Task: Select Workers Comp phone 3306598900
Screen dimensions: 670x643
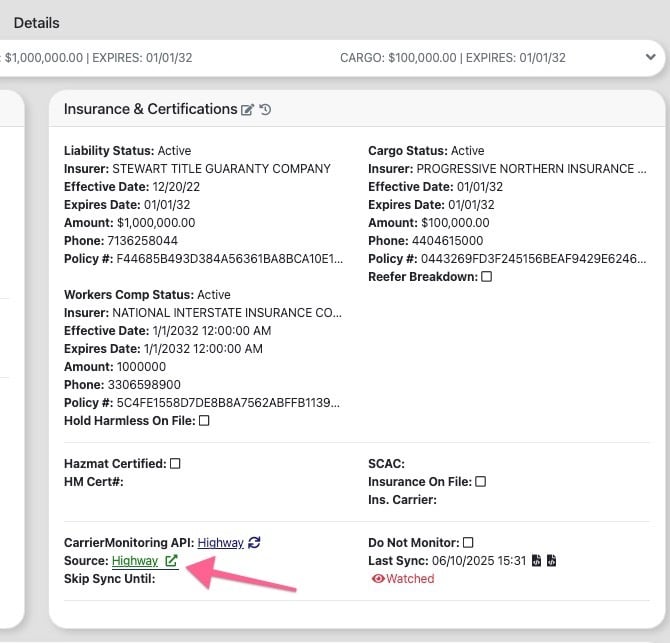Action: point(144,385)
